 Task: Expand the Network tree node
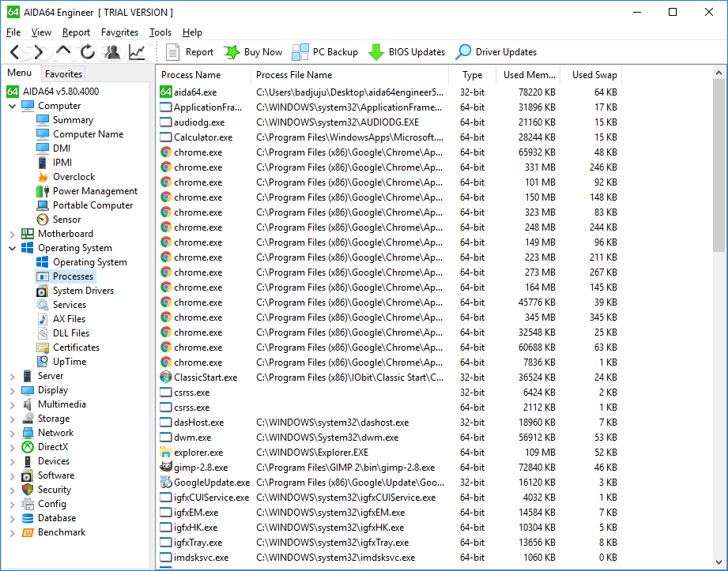click(x=13, y=434)
